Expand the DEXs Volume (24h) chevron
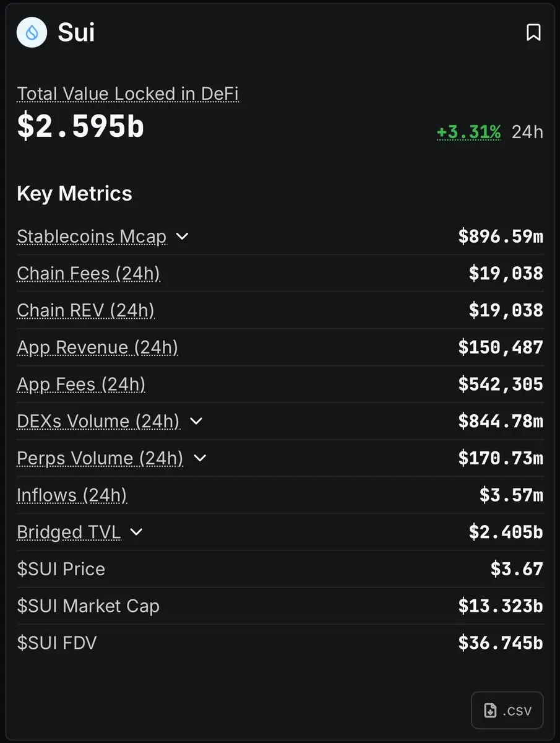The width and height of the screenshot is (560, 743). point(196,421)
